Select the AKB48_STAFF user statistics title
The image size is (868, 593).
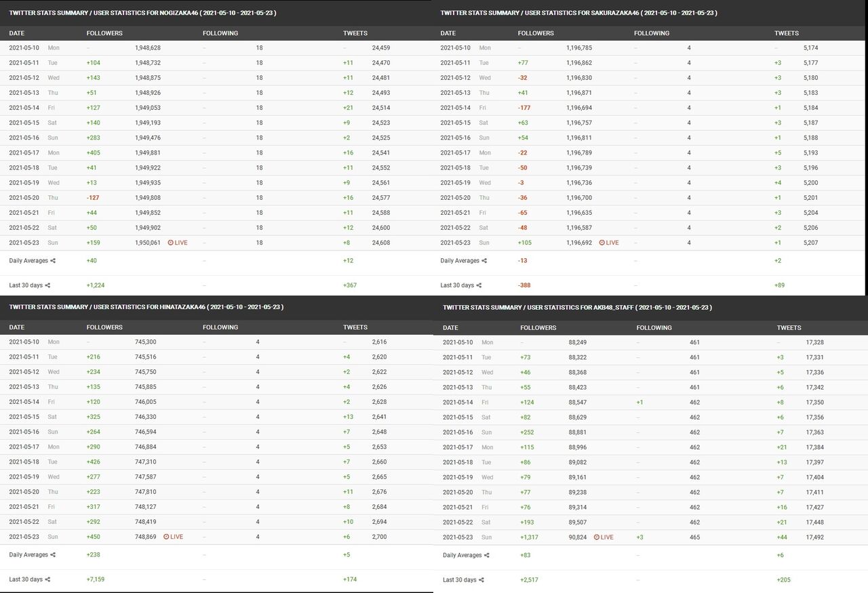[x=577, y=308]
